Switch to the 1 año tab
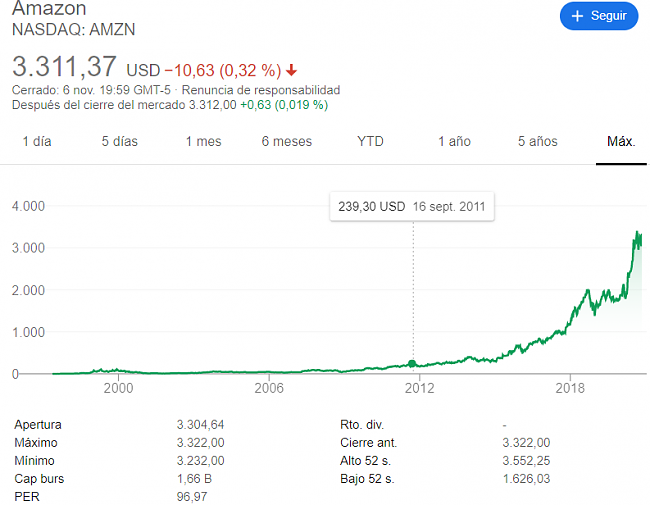Screen dimensions: 650x505 (x=454, y=141)
